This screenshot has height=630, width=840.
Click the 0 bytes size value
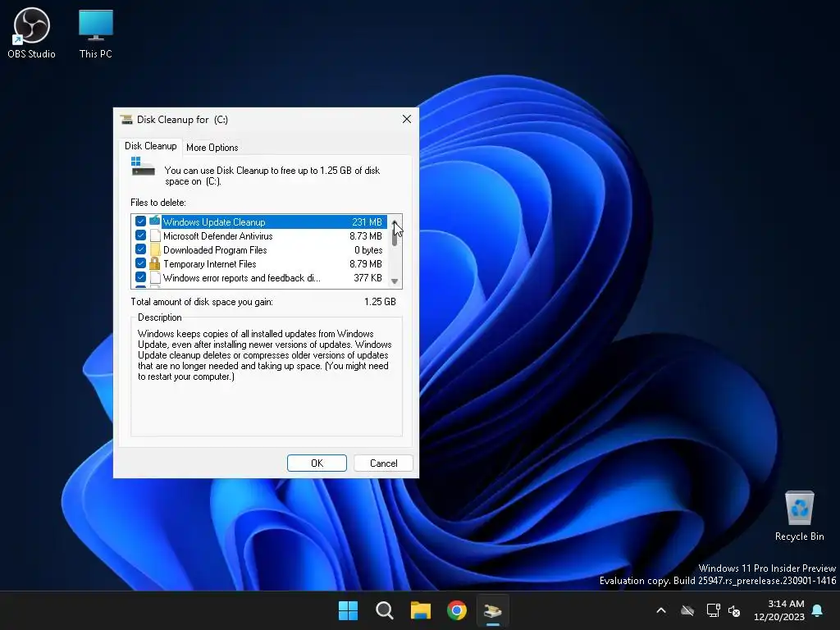pos(368,249)
